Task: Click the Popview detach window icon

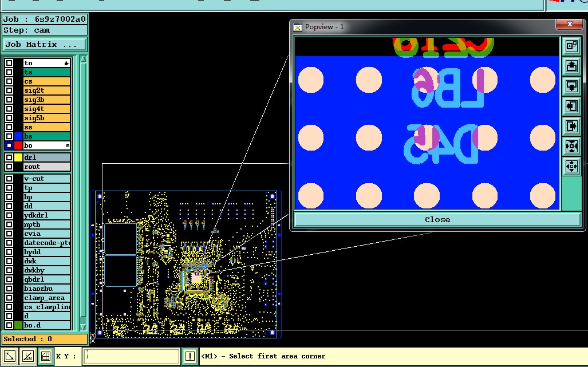Action: pyautogui.click(x=571, y=46)
